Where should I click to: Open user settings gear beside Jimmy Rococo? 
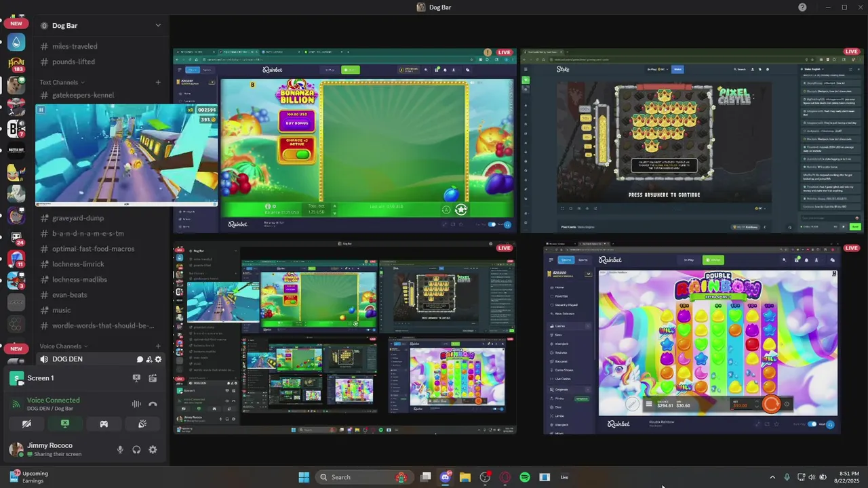(153, 449)
